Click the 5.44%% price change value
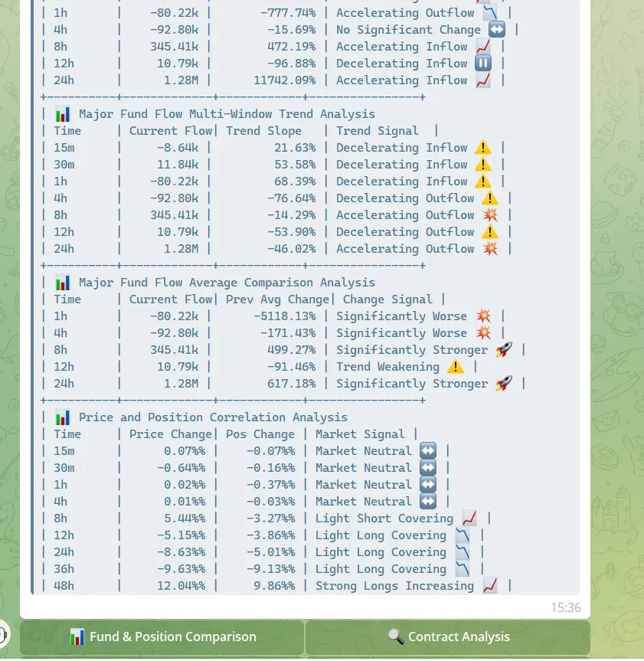Viewport: 644px width, 661px height. click(x=185, y=519)
